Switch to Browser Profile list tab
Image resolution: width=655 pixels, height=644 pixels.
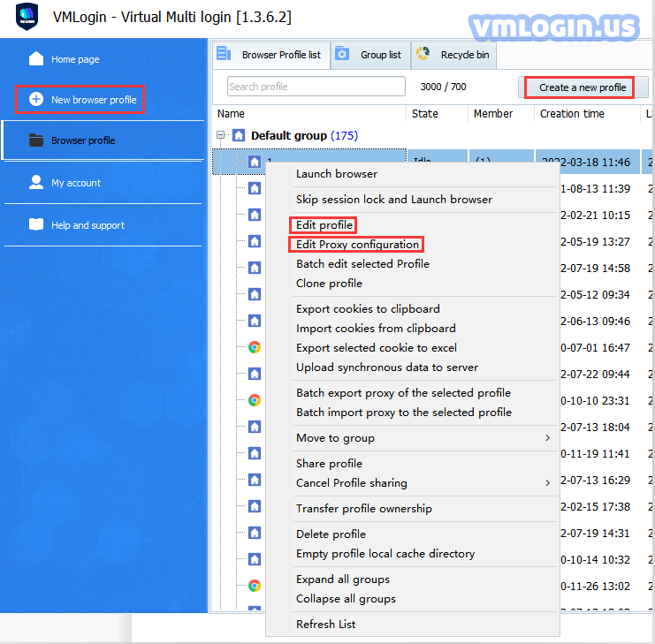pyautogui.click(x=271, y=55)
